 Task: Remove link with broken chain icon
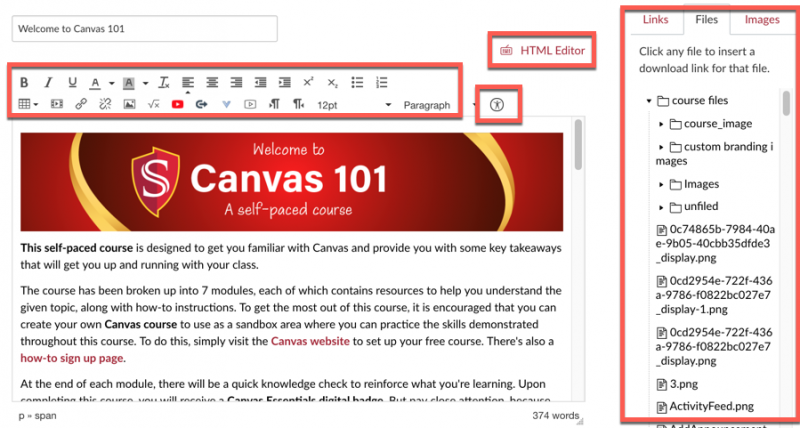point(105,105)
